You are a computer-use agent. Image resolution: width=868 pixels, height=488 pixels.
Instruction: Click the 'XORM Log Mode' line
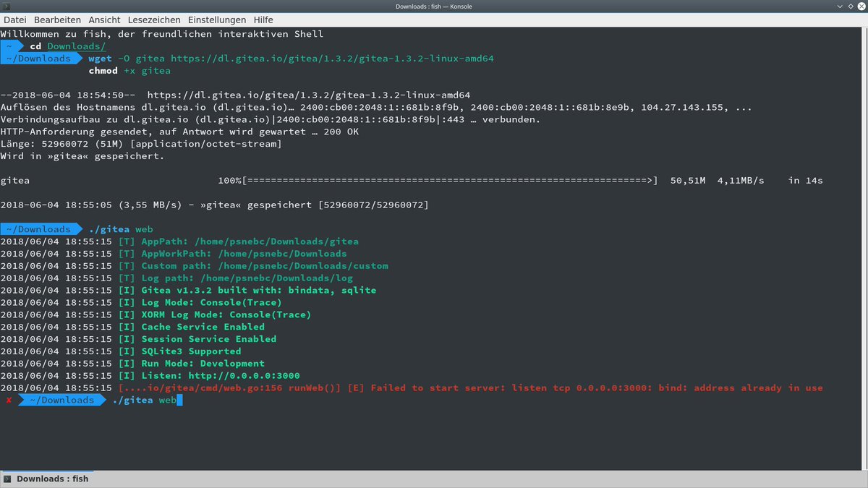coord(156,315)
